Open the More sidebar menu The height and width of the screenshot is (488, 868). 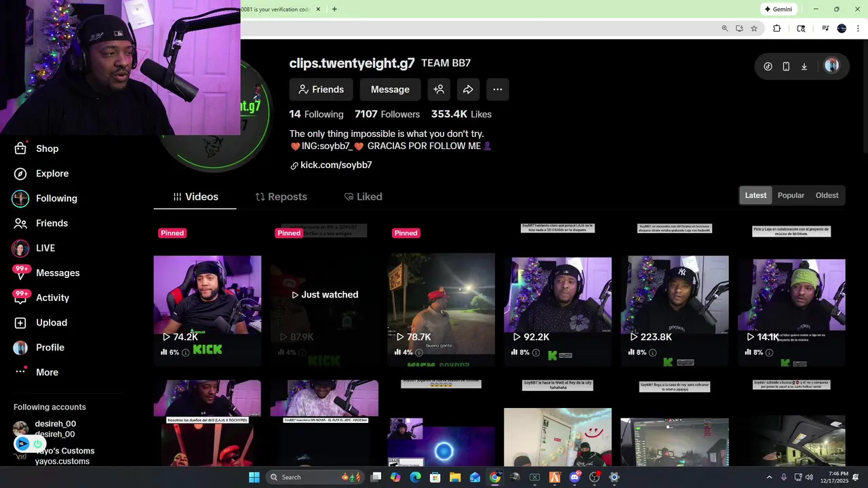[36, 372]
